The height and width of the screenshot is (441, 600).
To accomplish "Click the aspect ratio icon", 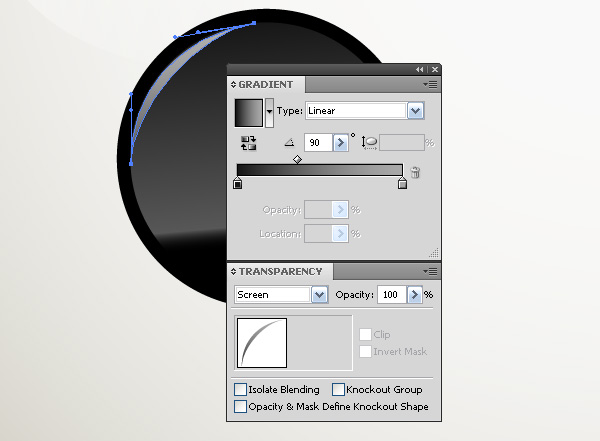I will coord(369,142).
